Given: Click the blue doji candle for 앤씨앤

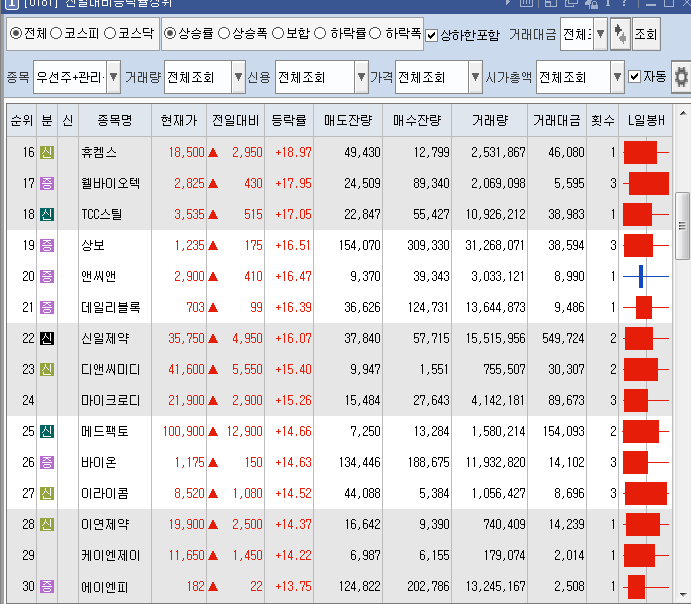Looking at the screenshot, I should pyautogui.click(x=646, y=277).
